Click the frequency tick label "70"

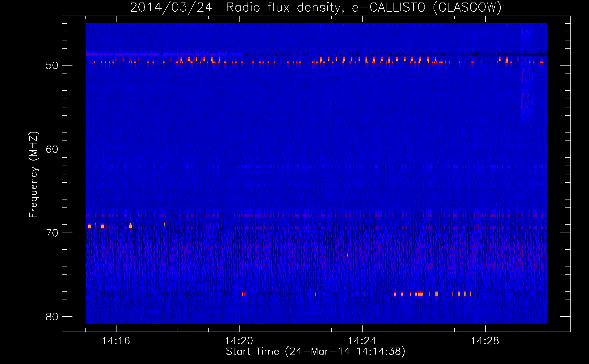[x=52, y=233]
